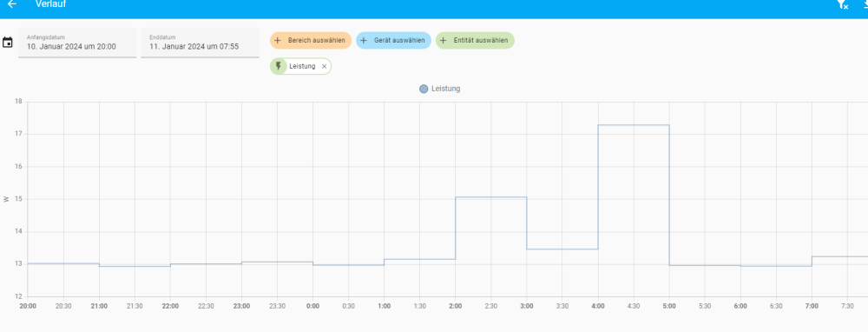Click the 15 W step between 2:00 and 3:00
This screenshot has height=332, width=868.
491,197
